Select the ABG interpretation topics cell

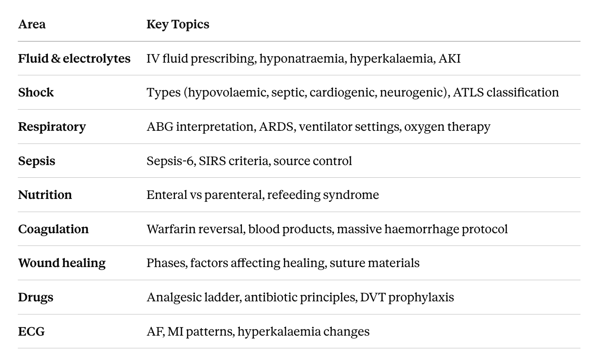(x=318, y=127)
